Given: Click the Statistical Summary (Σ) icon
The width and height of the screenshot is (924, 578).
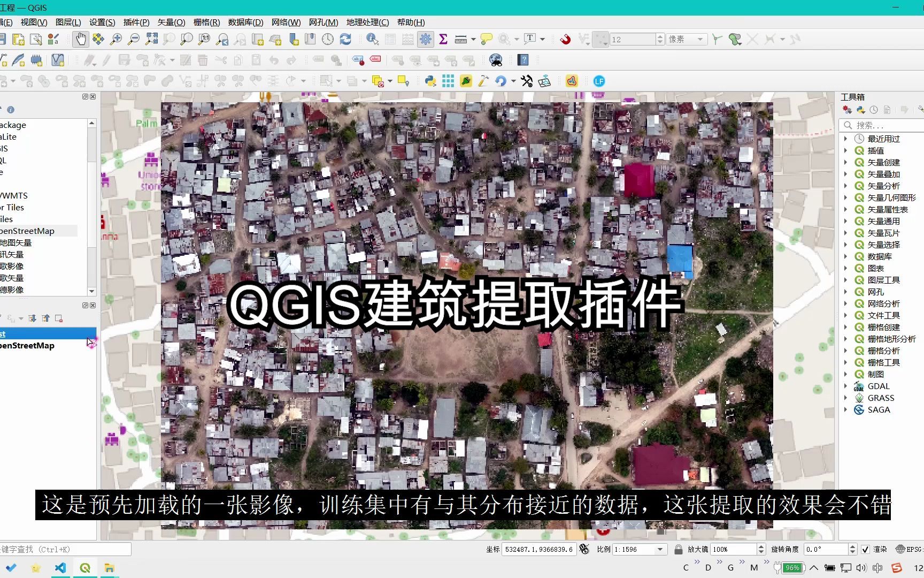Looking at the screenshot, I should [x=442, y=39].
